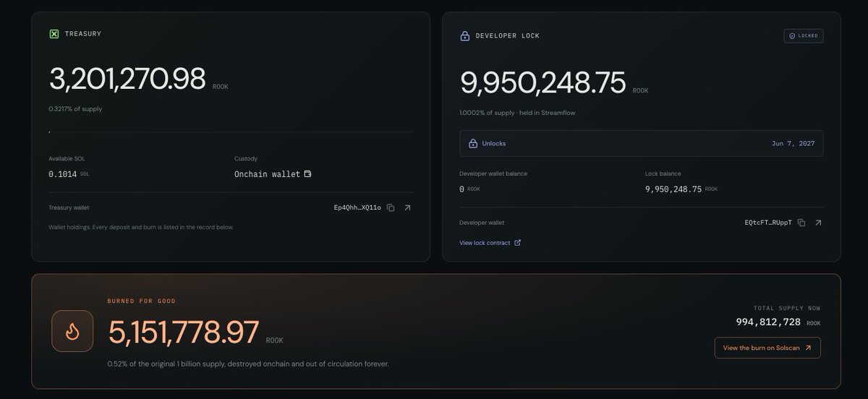Click the Available SOL value 0.1014
The image size is (868, 399).
[x=63, y=174]
